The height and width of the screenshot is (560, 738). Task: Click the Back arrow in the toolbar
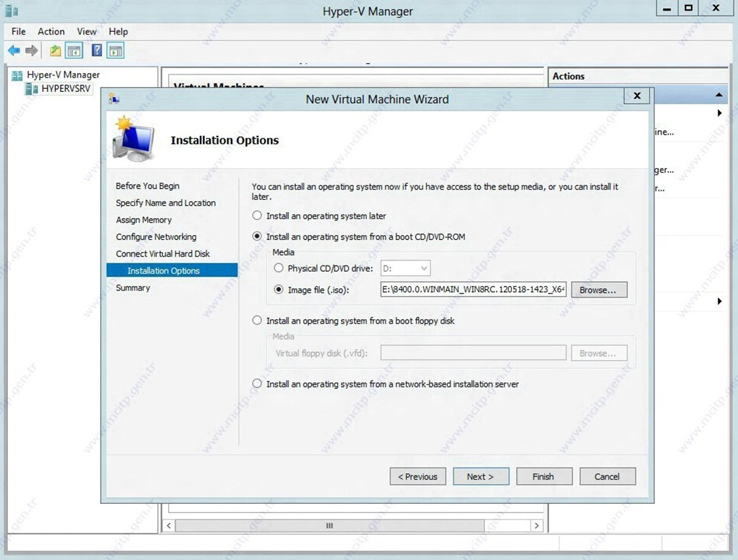(x=14, y=51)
